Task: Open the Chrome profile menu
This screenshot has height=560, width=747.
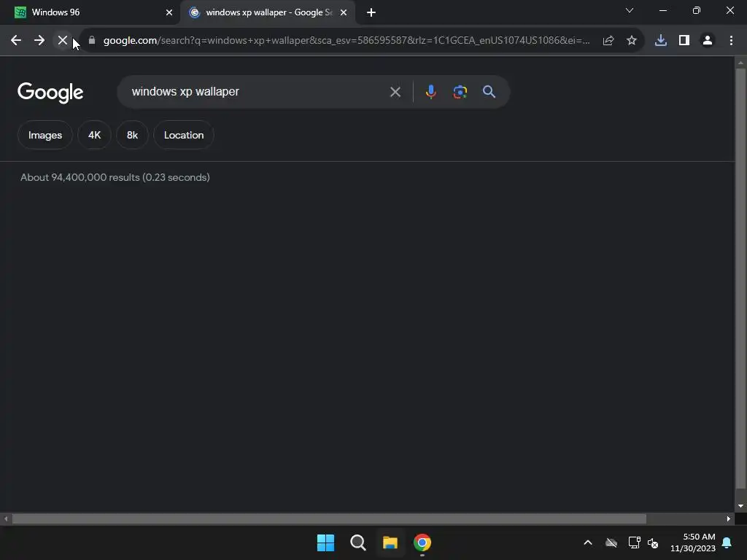Action: (x=708, y=41)
